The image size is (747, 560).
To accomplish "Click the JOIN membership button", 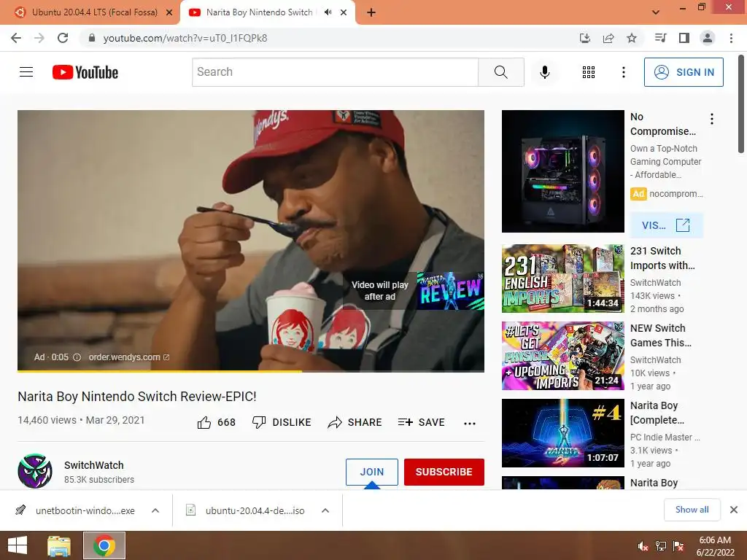I will point(371,472).
